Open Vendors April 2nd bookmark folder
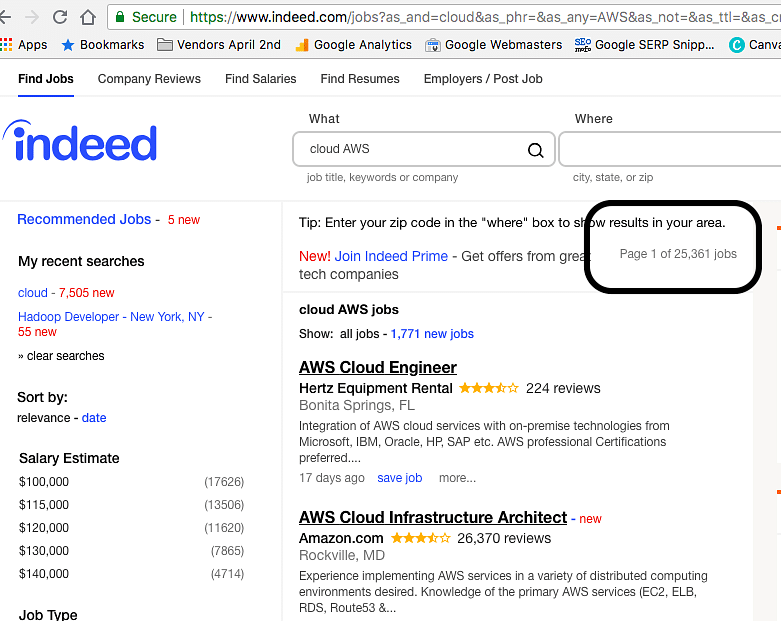 coord(219,45)
